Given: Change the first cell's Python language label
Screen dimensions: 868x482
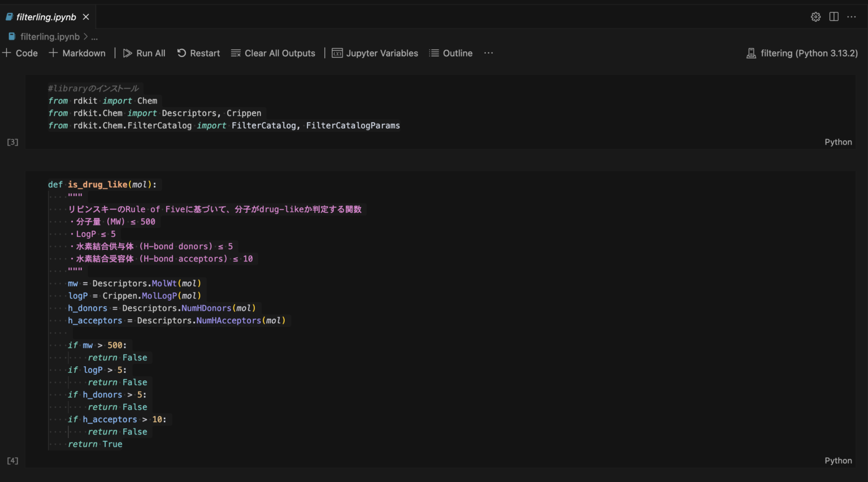Looking at the screenshot, I should coord(838,142).
